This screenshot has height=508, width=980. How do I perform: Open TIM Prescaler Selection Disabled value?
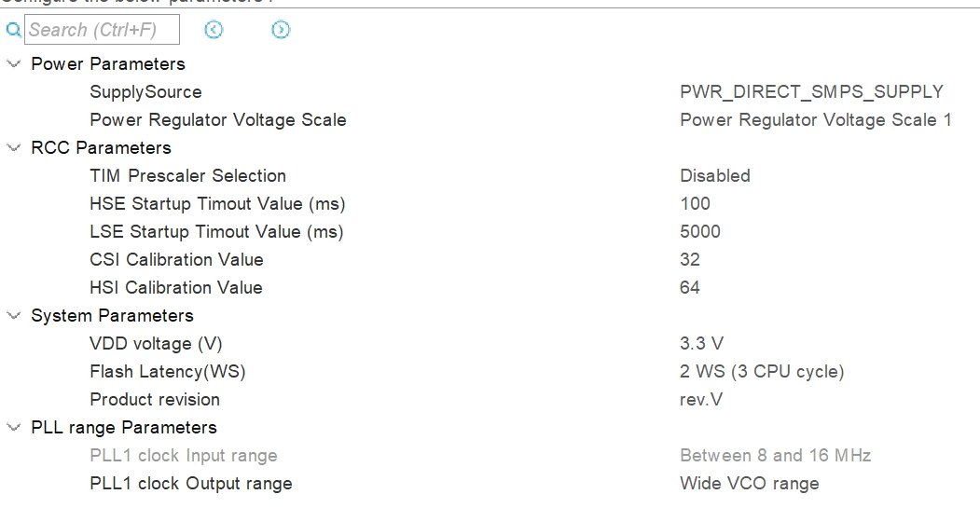(715, 175)
